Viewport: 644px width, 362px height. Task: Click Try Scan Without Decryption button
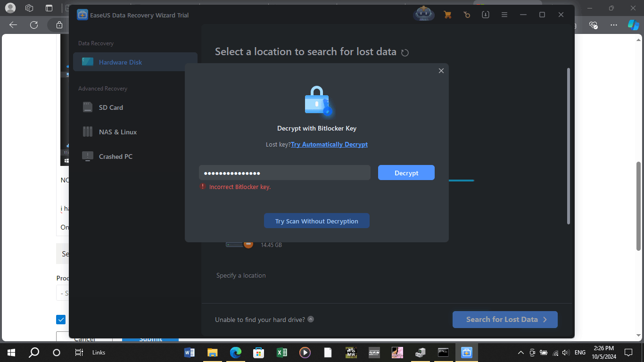click(317, 221)
